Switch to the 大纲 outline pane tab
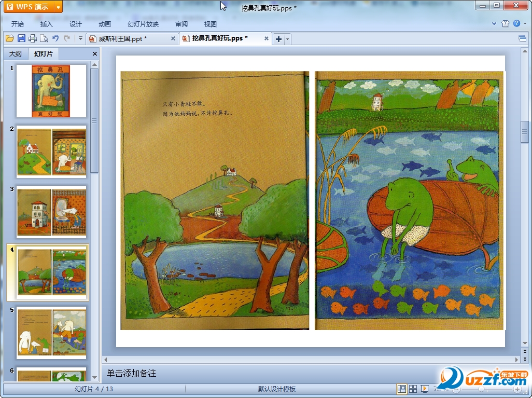Viewport: 532px width, 398px height. [x=16, y=53]
